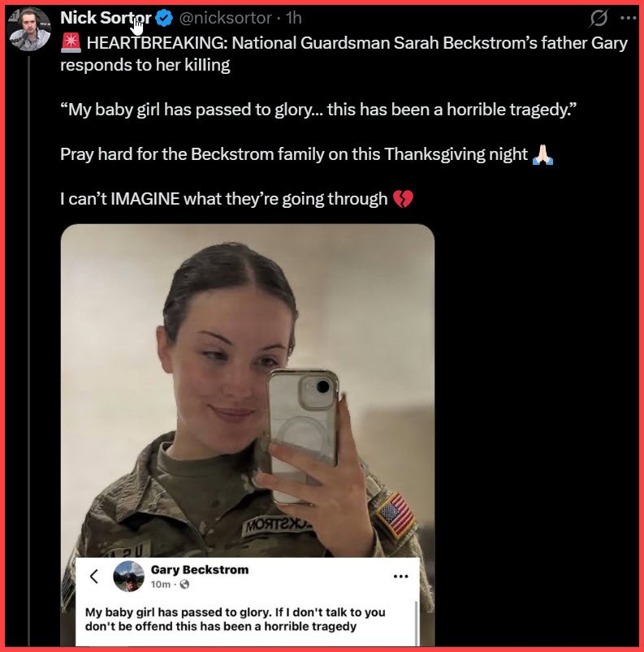The width and height of the screenshot is (644, 652).
Task: Open the @nicksortor handle link
Action: [x=226, y=19]
